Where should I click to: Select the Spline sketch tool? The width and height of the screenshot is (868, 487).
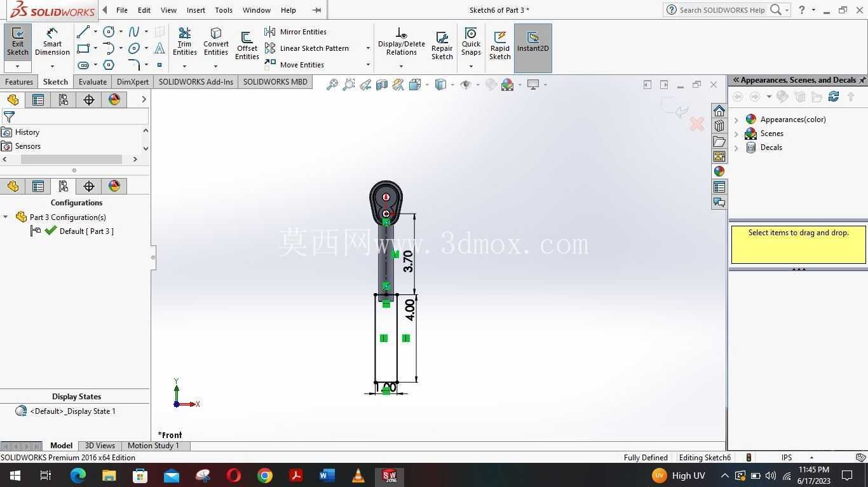tap(134, 32)
